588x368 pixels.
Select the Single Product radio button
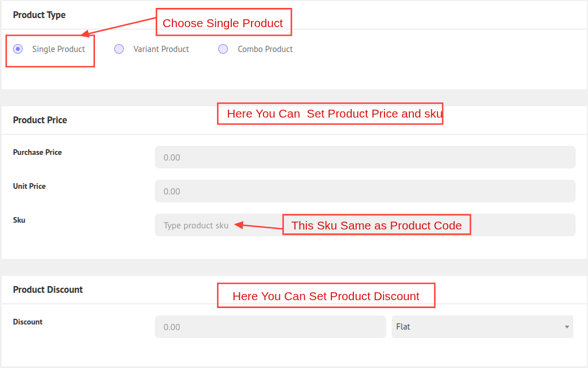(18, 49)
